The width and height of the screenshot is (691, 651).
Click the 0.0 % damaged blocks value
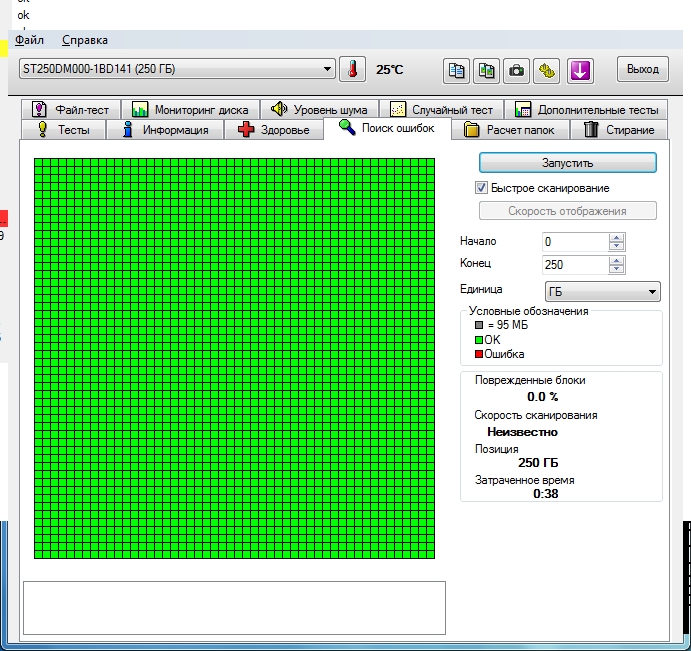click(542, 397)
